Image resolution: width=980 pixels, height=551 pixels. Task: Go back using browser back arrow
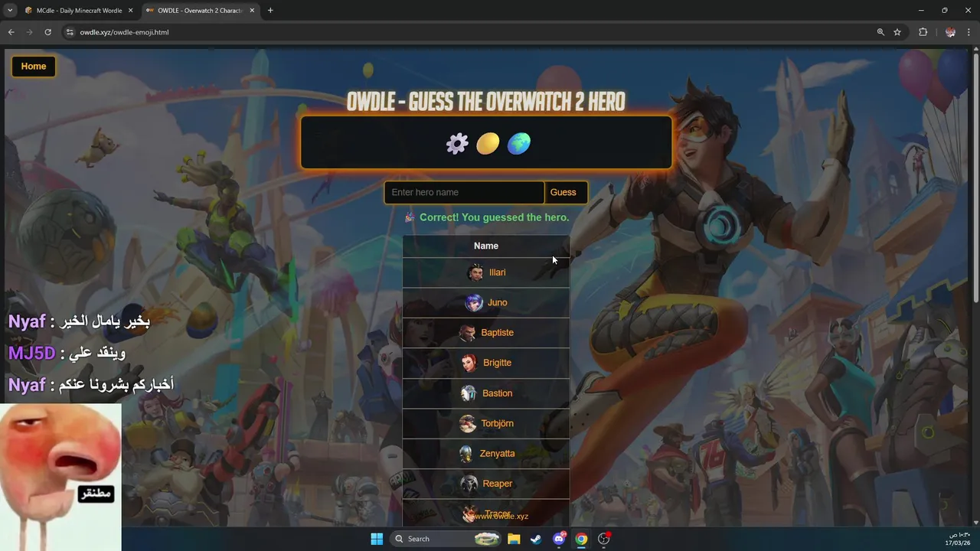click(11, 32)
